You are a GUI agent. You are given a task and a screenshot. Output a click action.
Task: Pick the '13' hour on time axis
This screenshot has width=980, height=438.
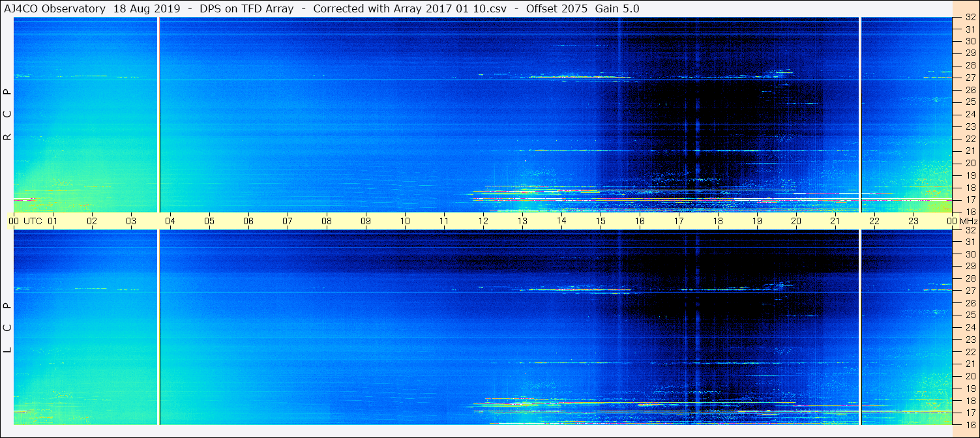[522, 221]
